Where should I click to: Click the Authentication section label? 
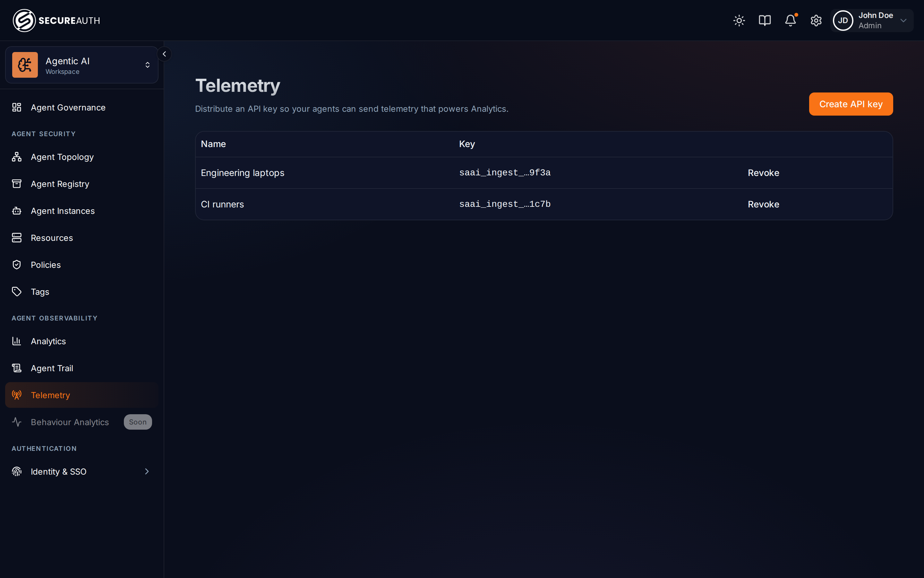pyautogui.click(x=44, y=448)
